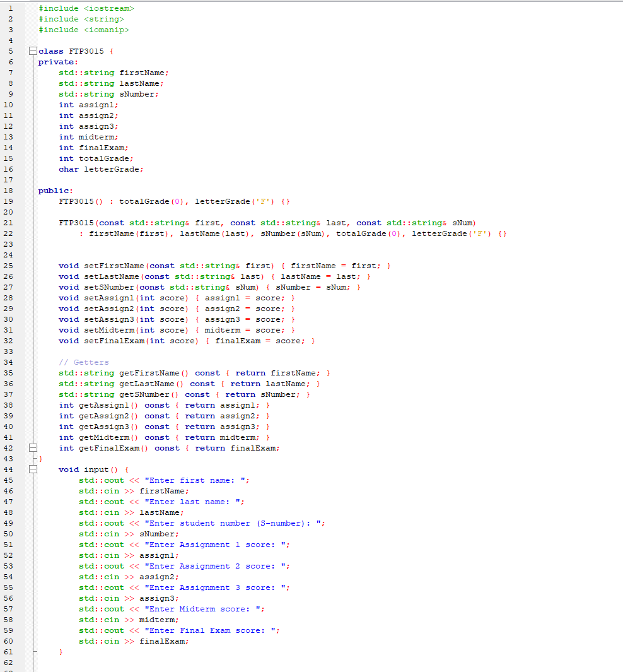The width and height of the screenshot is (623, 672).
Task: Click the "Enter student number (S-number): " string
Action: (x=232, y=523)
